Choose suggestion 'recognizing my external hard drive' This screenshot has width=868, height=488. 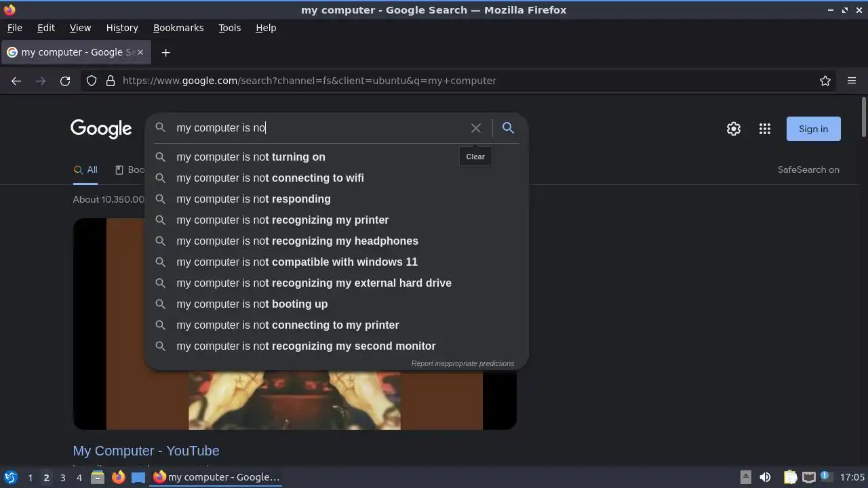337,283
